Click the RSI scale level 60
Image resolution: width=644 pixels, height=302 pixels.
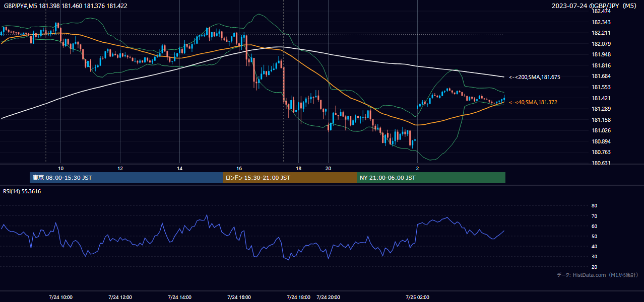pyautogui.click(x=594, y=226)
